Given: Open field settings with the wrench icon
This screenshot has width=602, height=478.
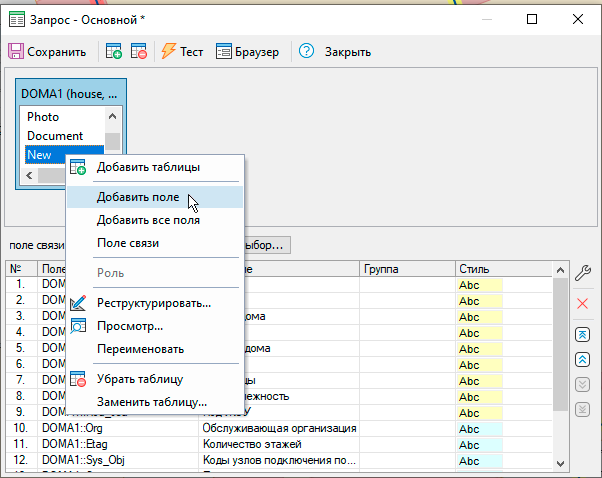Looking at the screenshot, I should click(583, 273).
